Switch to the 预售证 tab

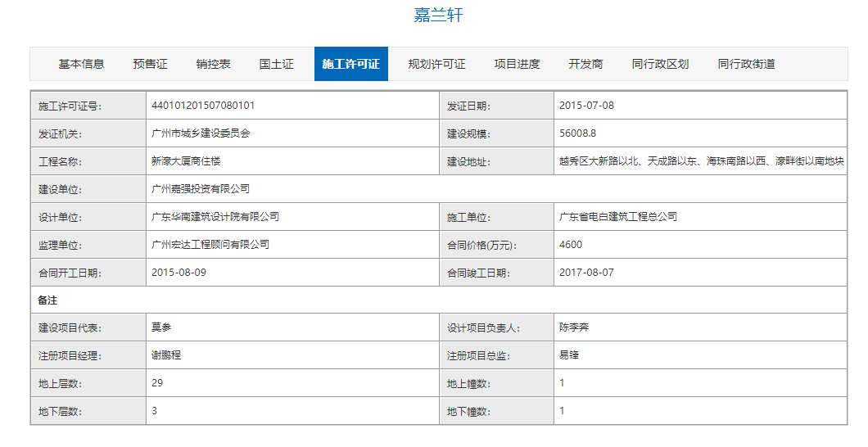pos(150,64)
